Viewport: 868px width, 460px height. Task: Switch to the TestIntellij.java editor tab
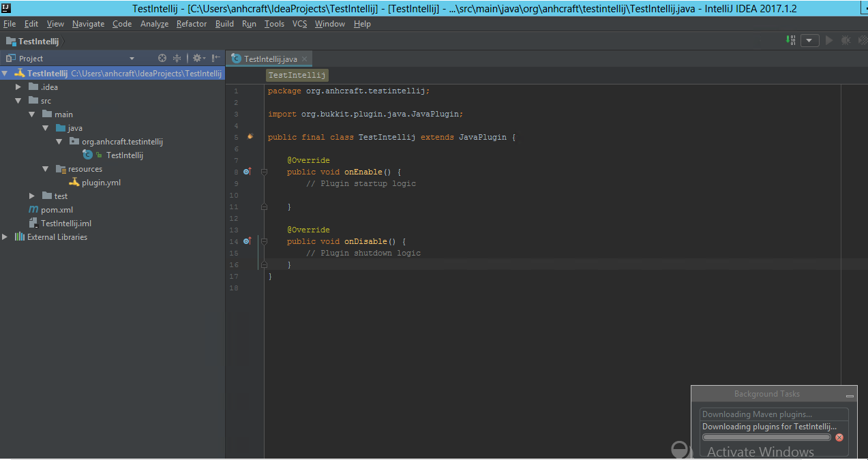coord(270,59)
